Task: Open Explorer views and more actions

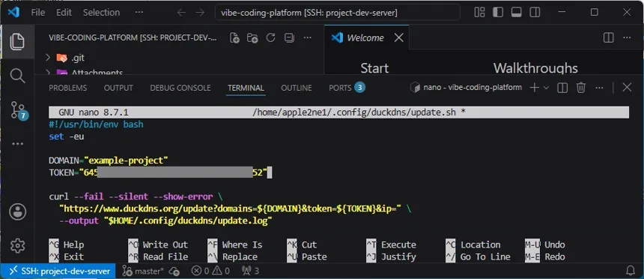Action: [x=307, y=37]
